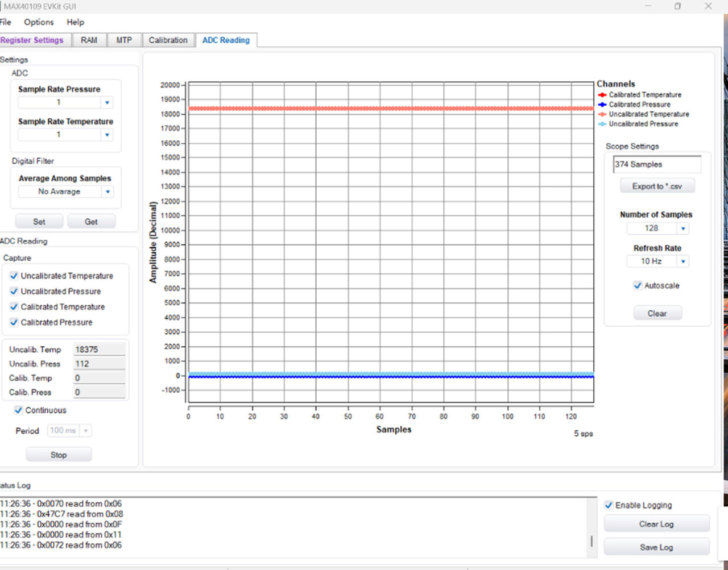Viewport: 728px width, 570px height.
Task: Clear the scope display
Action: 657,313
